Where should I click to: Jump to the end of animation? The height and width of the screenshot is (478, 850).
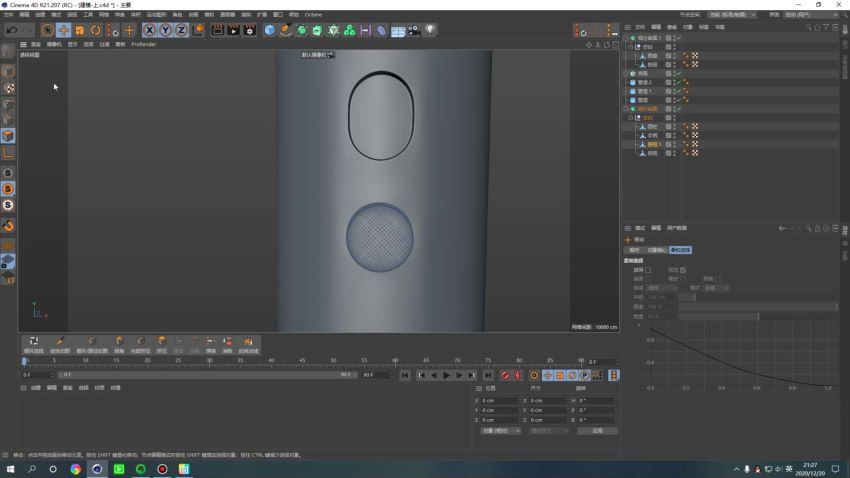(486, 375)
